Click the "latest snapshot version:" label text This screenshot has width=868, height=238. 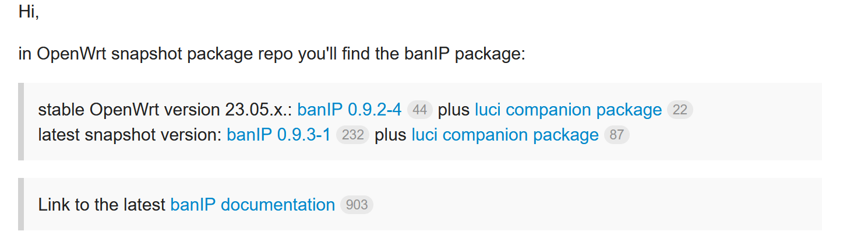click(x=129, y=135)
